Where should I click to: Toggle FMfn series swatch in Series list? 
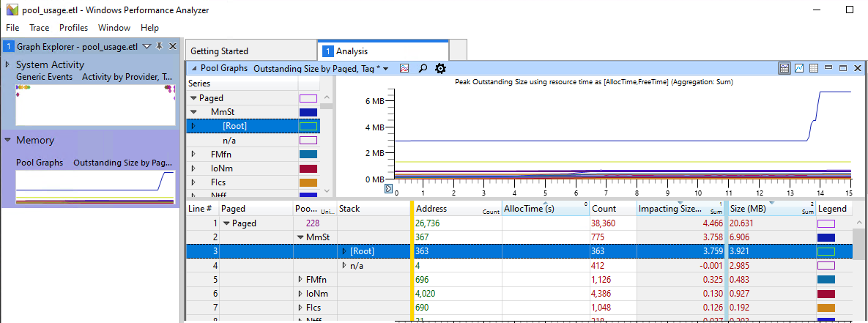pos(308,155)
